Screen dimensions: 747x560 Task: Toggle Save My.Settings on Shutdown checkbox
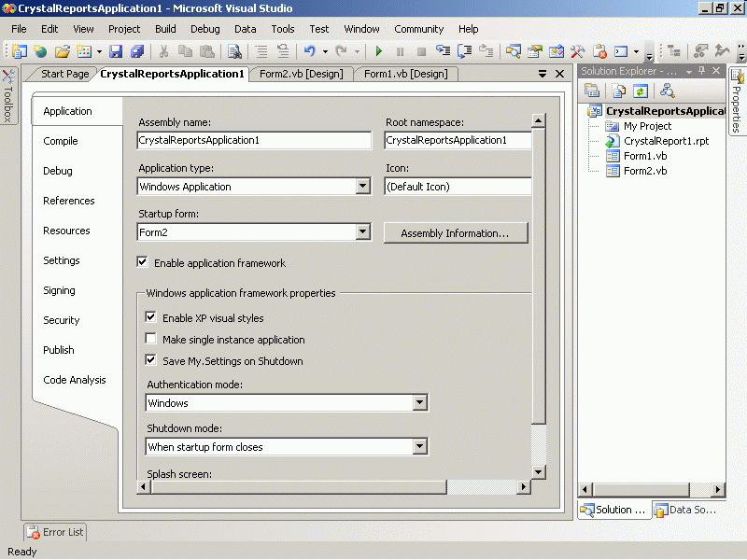pyautogui.click(x=150, y=359)
